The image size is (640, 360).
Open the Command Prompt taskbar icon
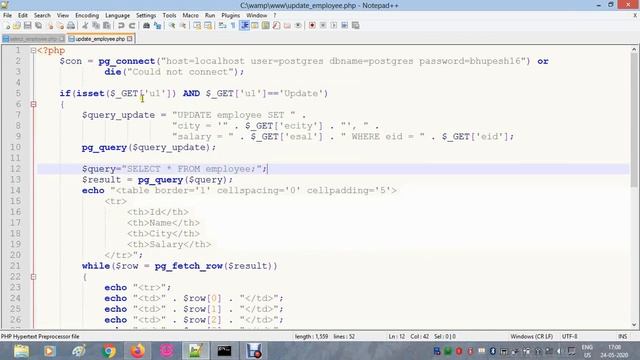coord(224,351)
